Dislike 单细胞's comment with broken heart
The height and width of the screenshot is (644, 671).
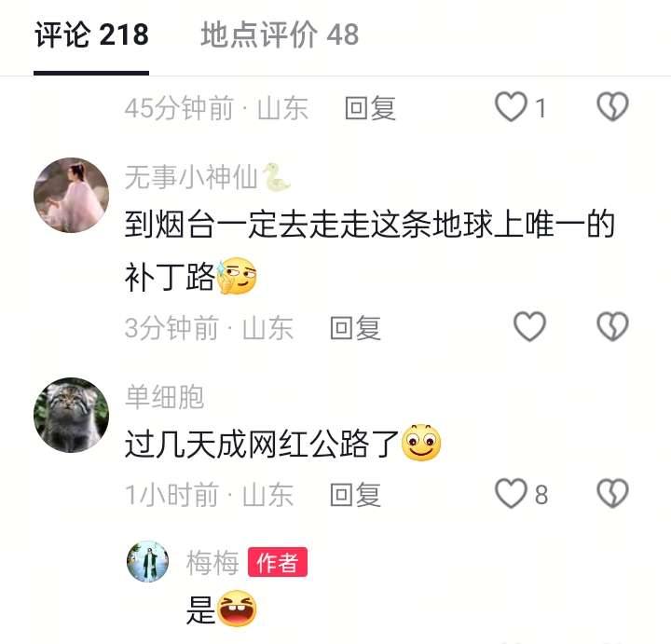pyautogui.click(x=612, y=493)
